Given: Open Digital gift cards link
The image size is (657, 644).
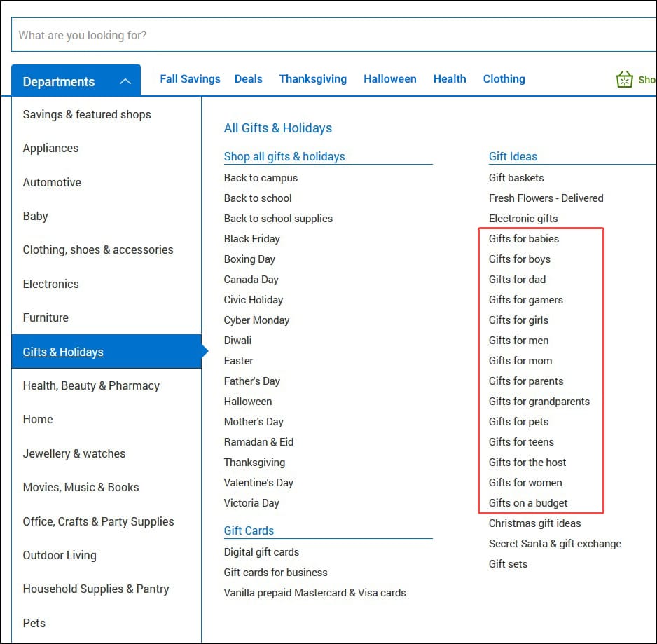Looking at the screenshot, I should (x=261, y=552).
